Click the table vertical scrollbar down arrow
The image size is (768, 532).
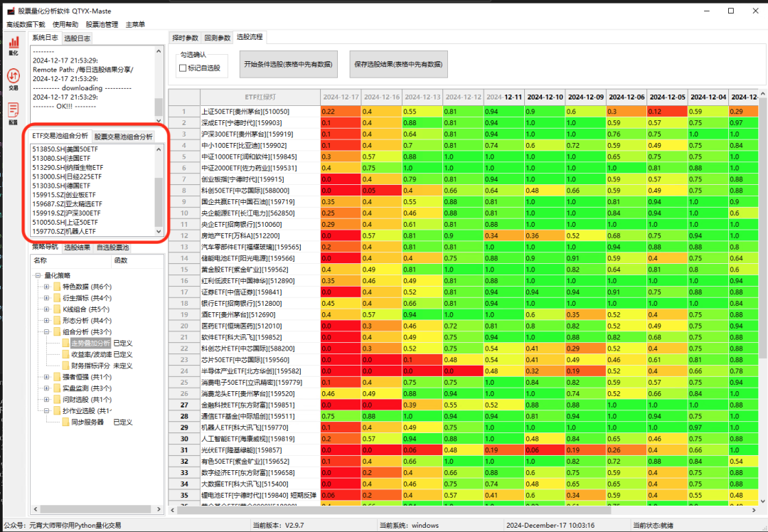pos(762,501)
